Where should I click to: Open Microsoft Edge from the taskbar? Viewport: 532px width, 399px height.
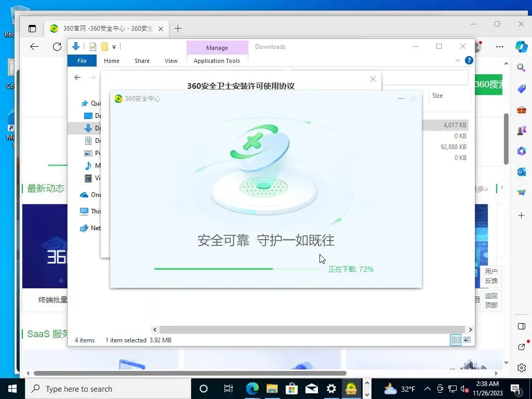(252, 389)
